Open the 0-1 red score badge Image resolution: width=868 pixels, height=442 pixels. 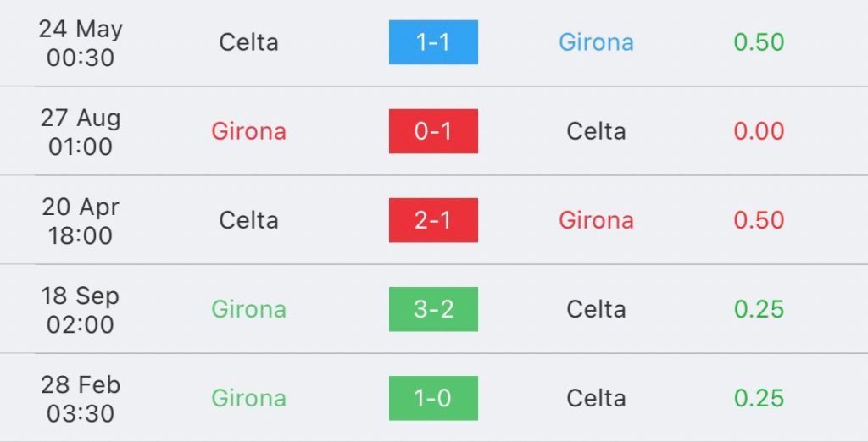(433, 131)
